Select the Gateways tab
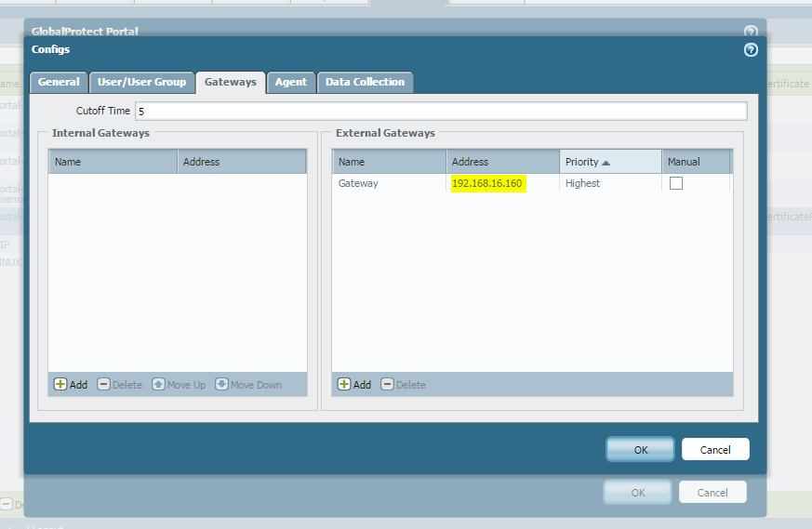Viewport: 812px width, 529px height. (x=231, y=83)
